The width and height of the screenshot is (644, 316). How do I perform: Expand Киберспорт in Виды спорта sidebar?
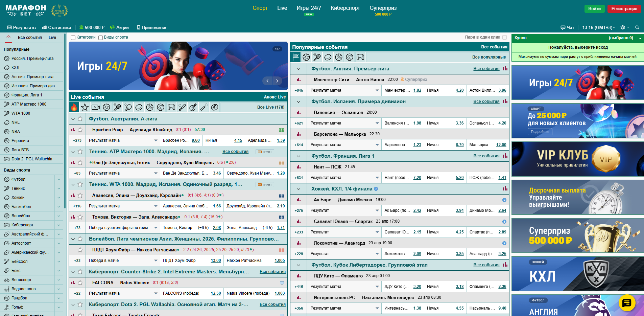(x=59, y=225)
